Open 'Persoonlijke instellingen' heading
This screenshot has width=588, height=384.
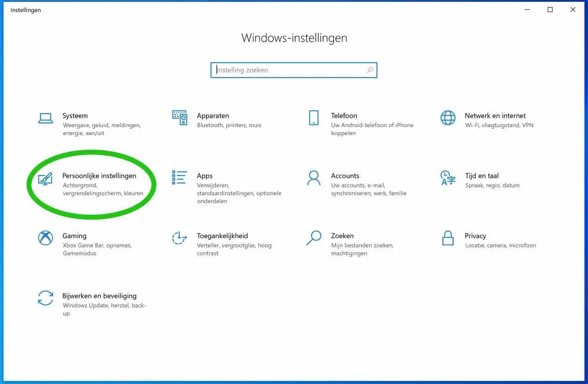click(99, 176)
